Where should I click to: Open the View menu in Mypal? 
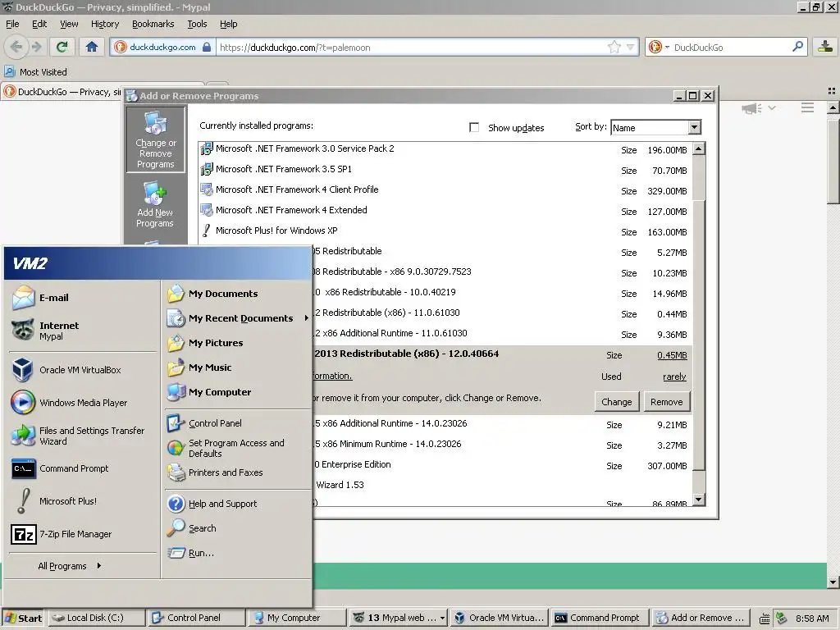coord(69,24)
